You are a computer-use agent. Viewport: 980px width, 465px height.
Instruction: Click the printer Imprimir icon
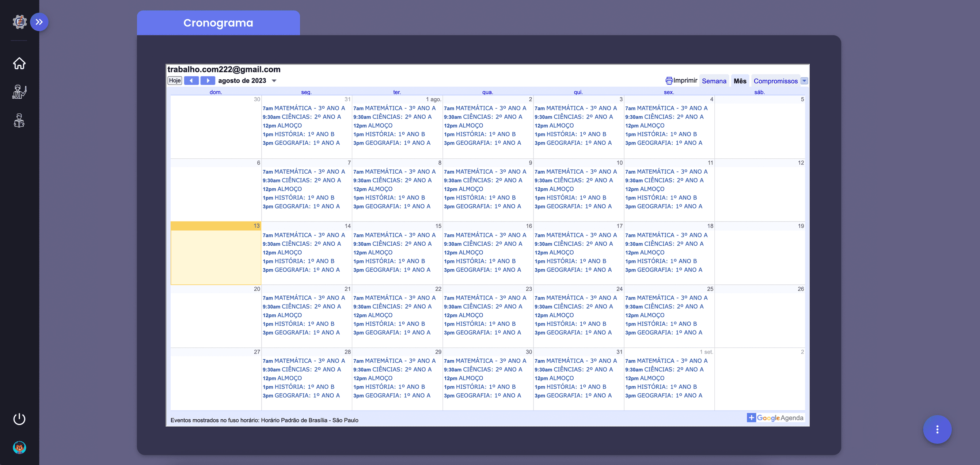[x=668, y=81]
